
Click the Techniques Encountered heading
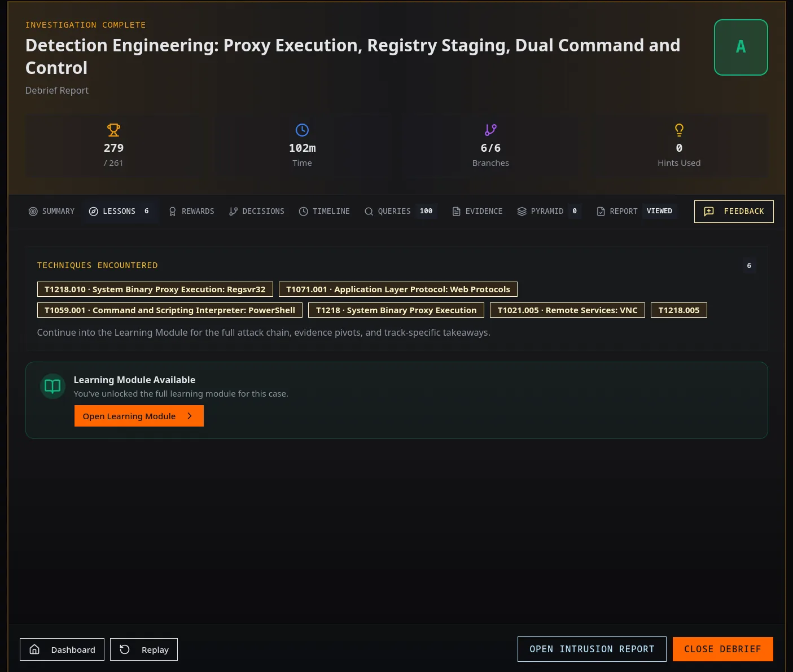pos(98,265)
